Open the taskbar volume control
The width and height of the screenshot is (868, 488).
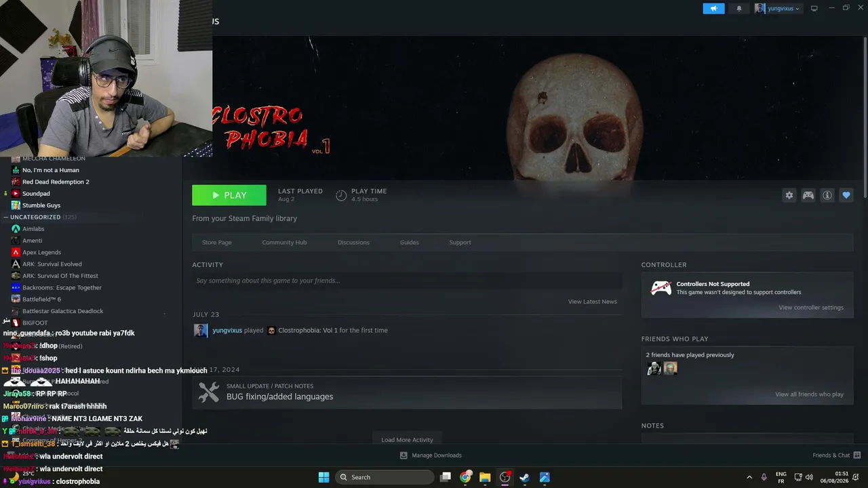point(809,477)
